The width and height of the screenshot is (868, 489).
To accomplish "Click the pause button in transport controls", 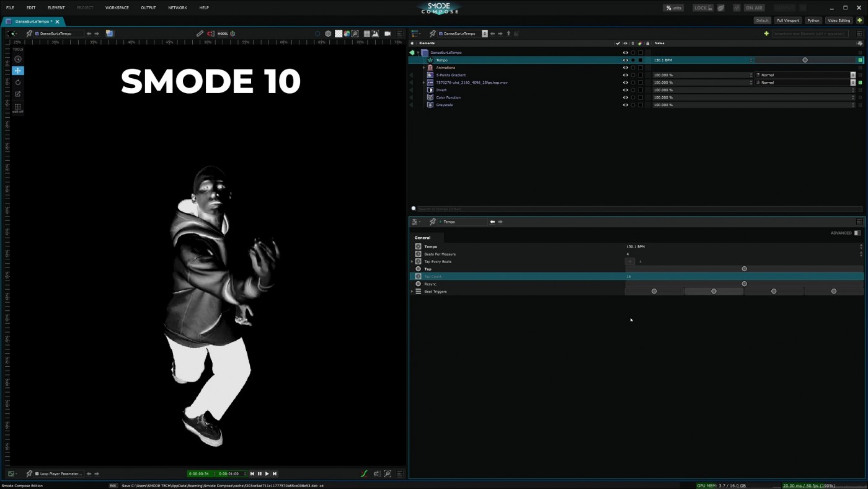I will coord(260,474).
